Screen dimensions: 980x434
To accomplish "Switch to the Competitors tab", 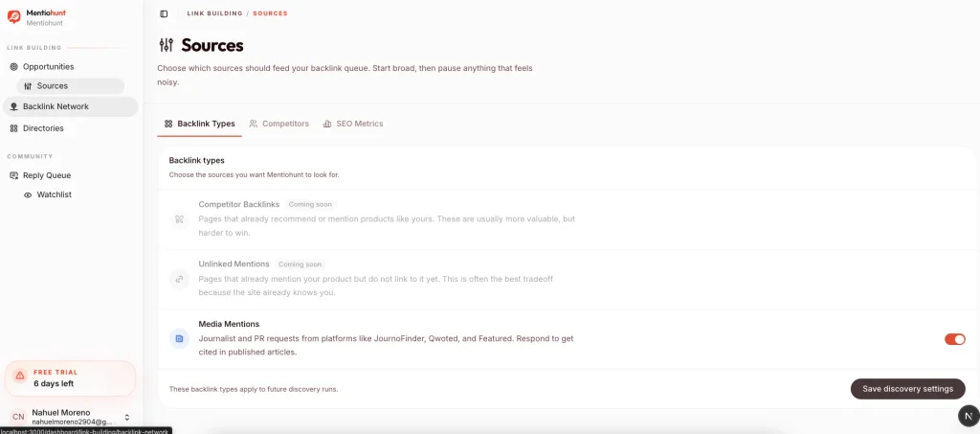I will pyautogui.click(x=278, y=124).
